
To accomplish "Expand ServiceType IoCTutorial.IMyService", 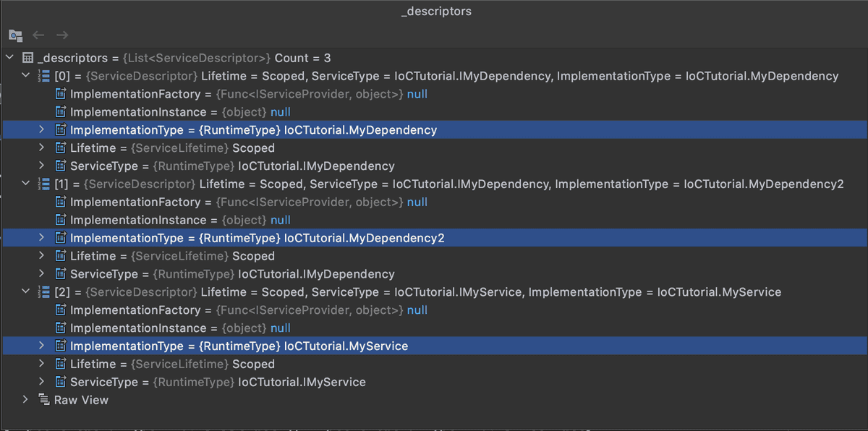I will tap(41, 382).
